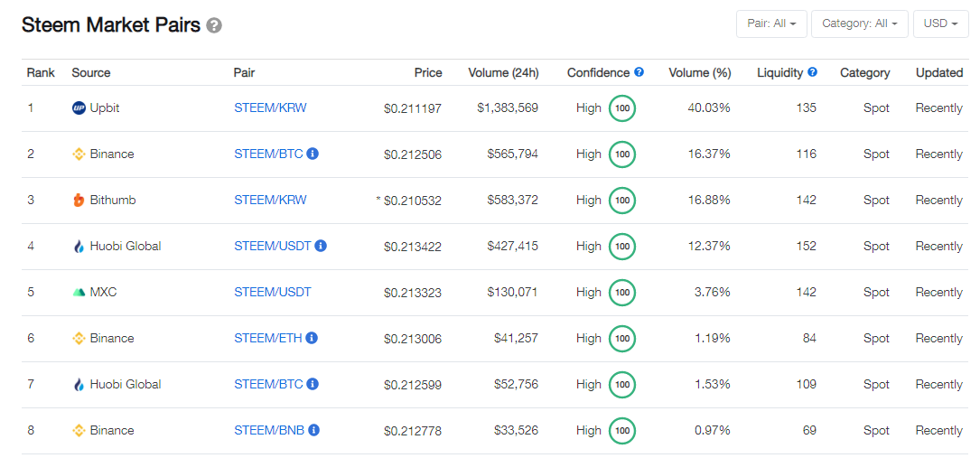
Task: Click Huobi Global name in rank 4 row
Action: coord(126,247)
